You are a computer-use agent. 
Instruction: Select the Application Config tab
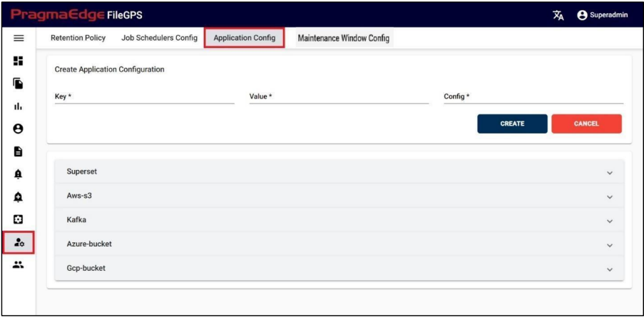[245, 39]
